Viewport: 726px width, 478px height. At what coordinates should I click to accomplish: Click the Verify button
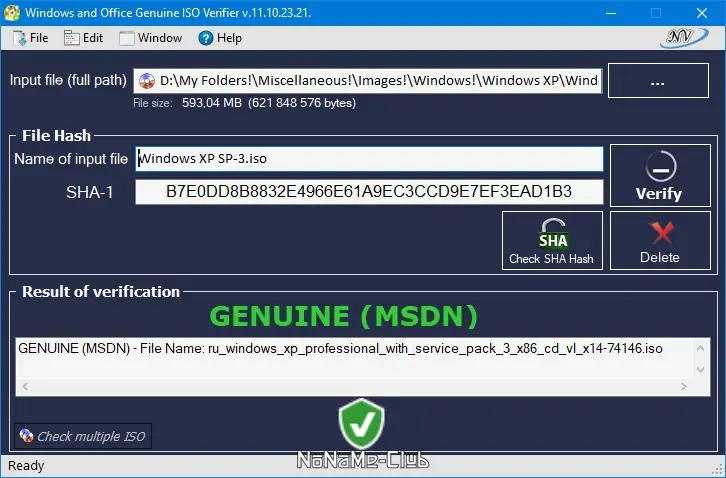pyautogui.click(x=660, y=175)
